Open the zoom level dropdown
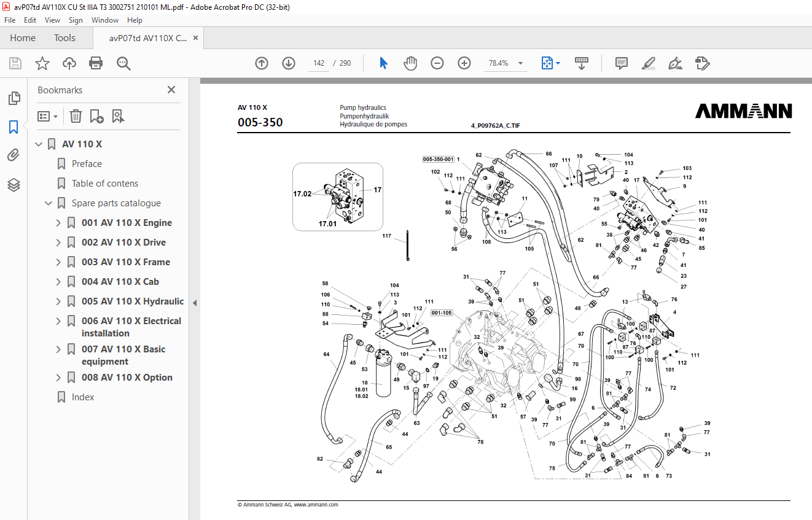Viewport: 812px width, 520px height. (521, 63)
